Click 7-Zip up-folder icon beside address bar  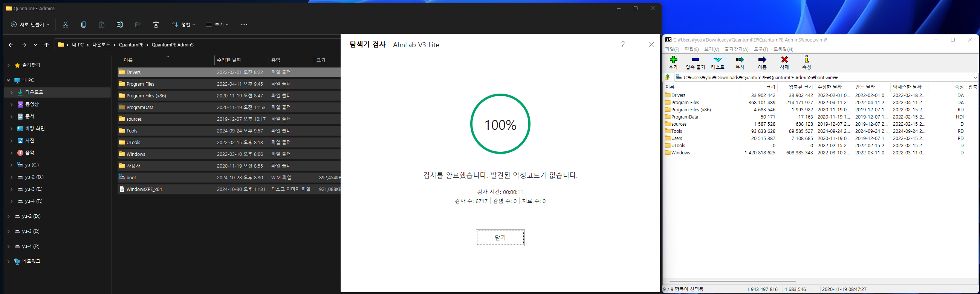667,77
